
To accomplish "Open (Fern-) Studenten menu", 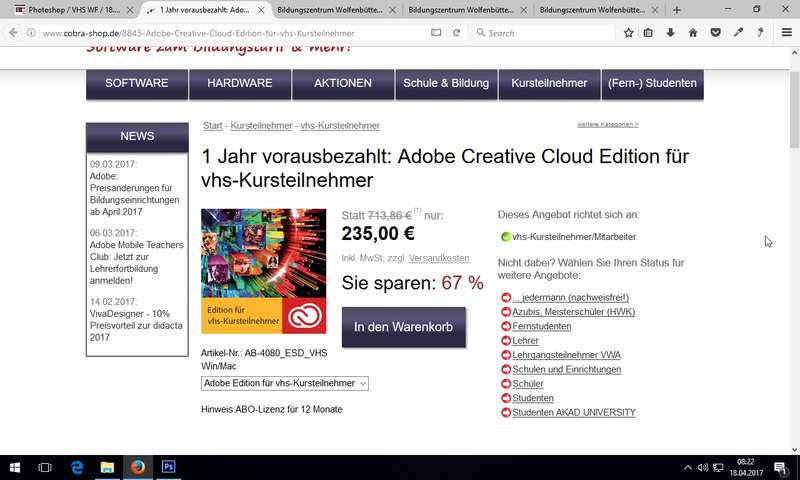I will click(652, 83).
